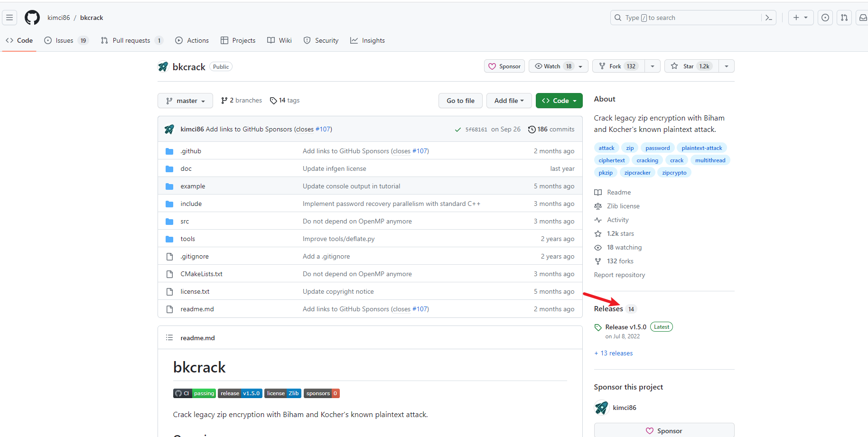
Task: Open the CMakeLists.txt file
Action: click(201, 274)
